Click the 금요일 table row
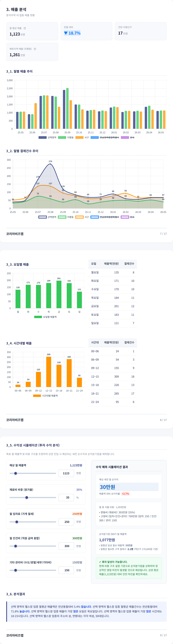 tap(113, 306)
